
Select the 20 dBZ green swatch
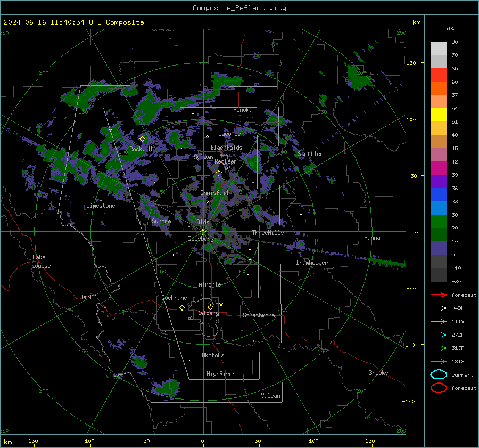(439, 222)
